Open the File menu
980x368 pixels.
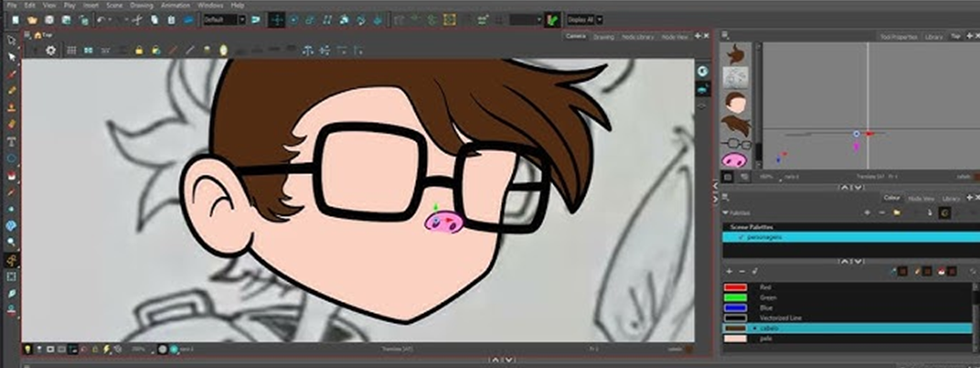point(11,5)
